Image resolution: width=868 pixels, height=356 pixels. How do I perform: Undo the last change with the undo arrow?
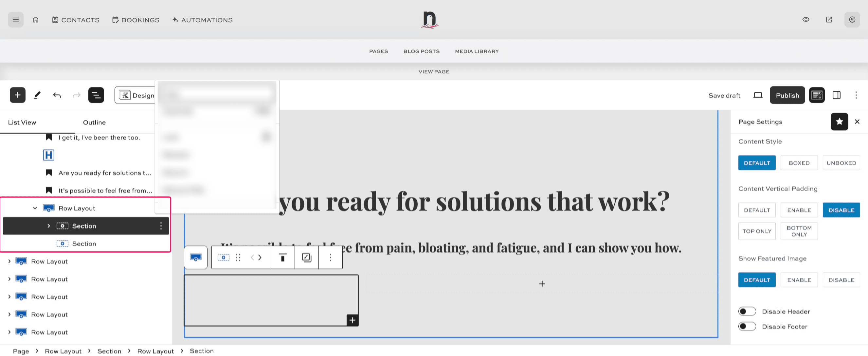(x=57, y=95)
